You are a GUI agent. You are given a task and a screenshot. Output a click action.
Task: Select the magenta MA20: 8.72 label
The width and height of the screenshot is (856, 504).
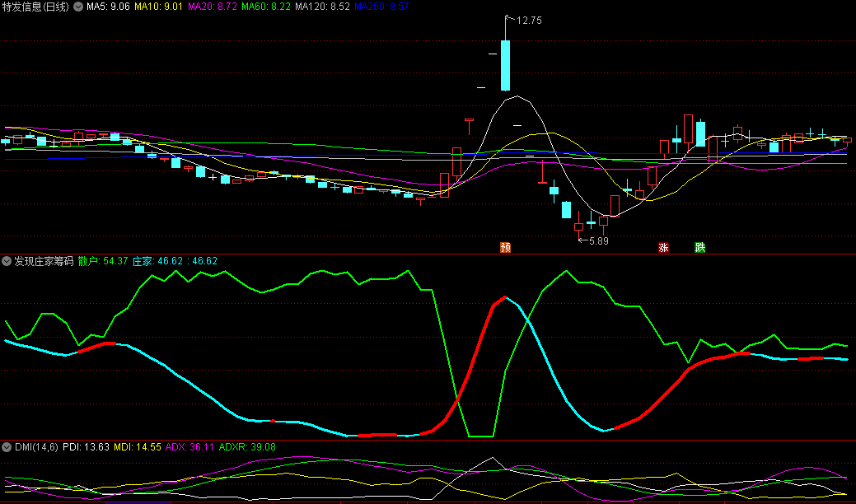(213, 7)
